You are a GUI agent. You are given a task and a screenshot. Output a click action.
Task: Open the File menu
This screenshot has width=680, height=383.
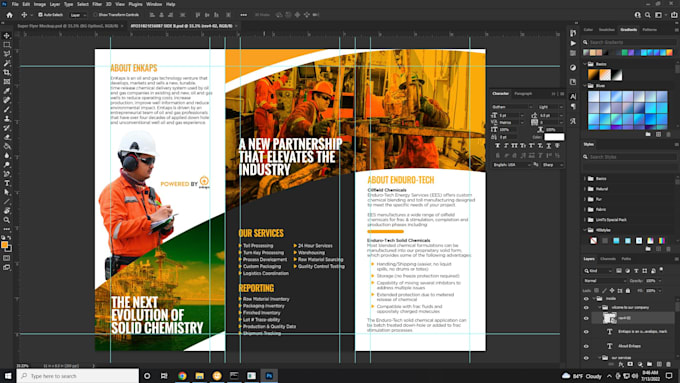[15, 4]
